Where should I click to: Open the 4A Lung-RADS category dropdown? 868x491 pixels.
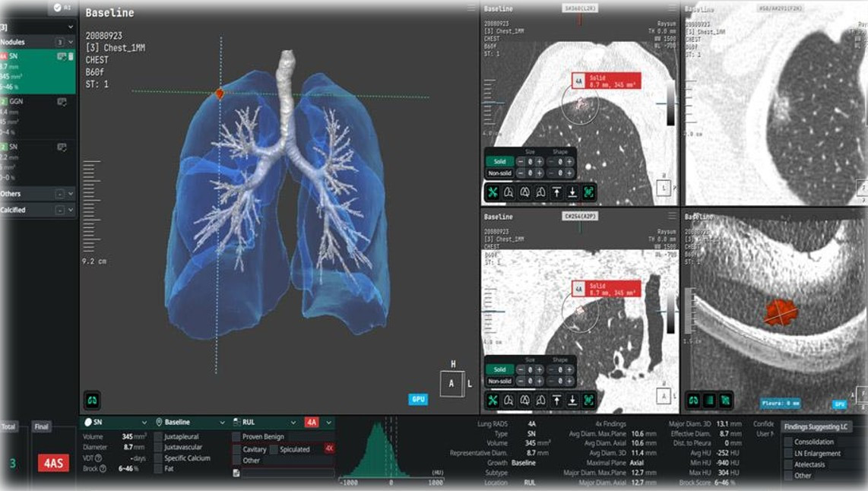pos(318,423)
